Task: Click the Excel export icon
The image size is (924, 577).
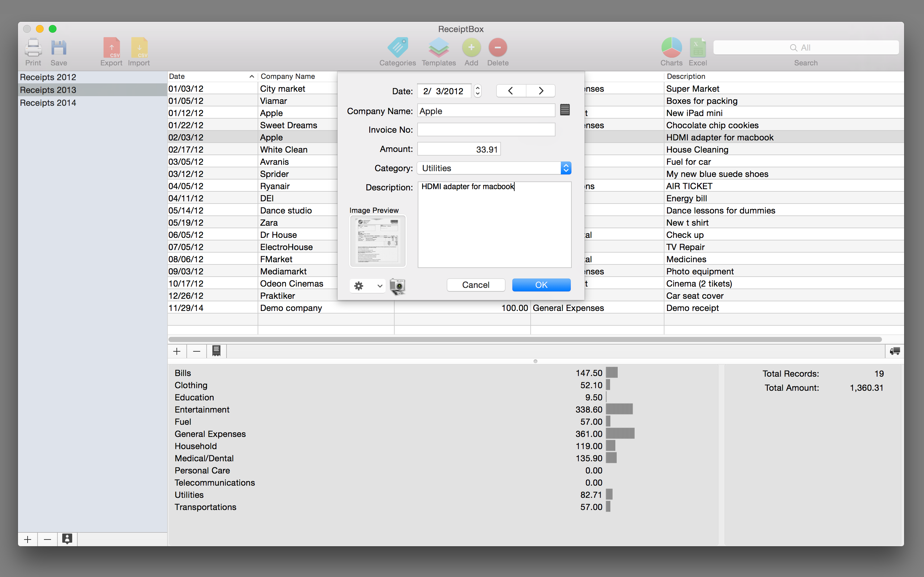Action: (697, 48)
